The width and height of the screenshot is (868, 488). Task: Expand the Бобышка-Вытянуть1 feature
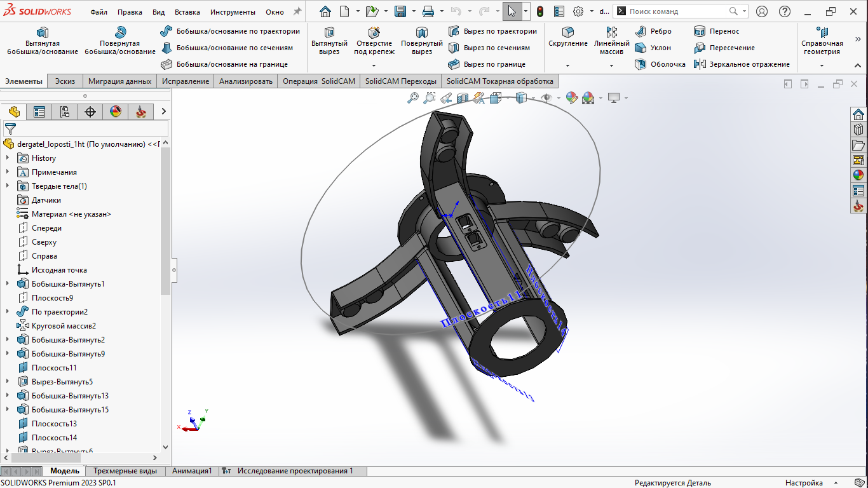[x=8, y=284]
